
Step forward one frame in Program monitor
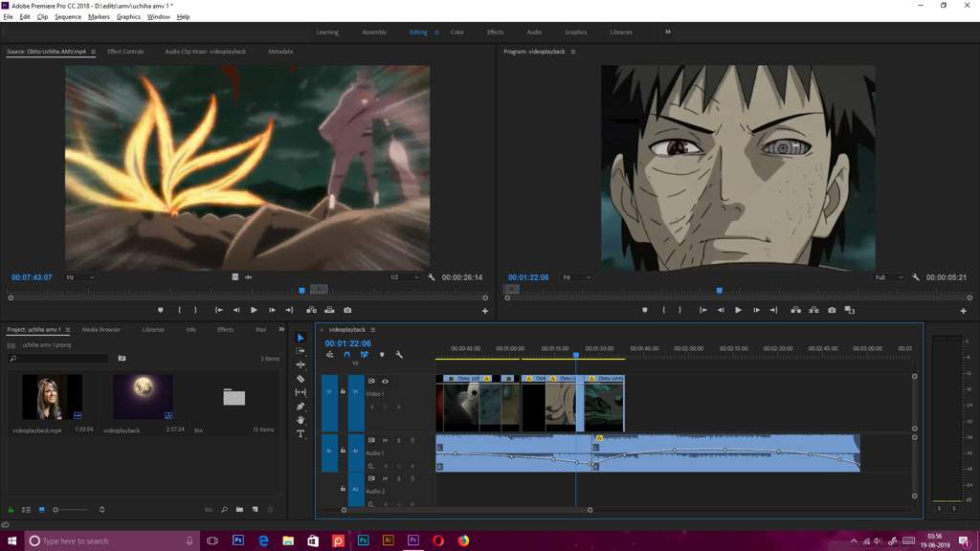click(x=756, y=310)
